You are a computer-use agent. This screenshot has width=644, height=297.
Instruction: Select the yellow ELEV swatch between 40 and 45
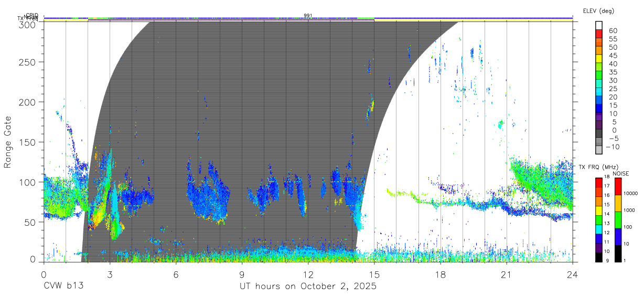click(x=599, y=59)
